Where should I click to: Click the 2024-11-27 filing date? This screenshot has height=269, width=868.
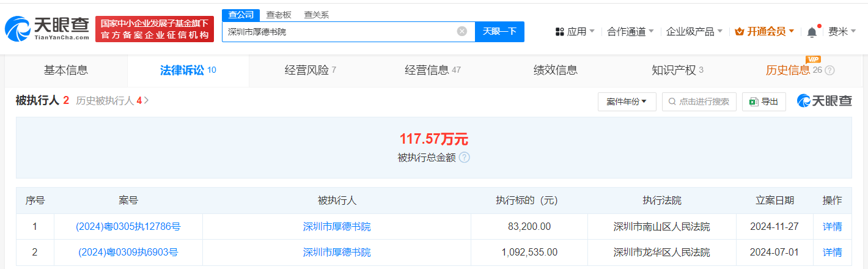tap(774, 226)
